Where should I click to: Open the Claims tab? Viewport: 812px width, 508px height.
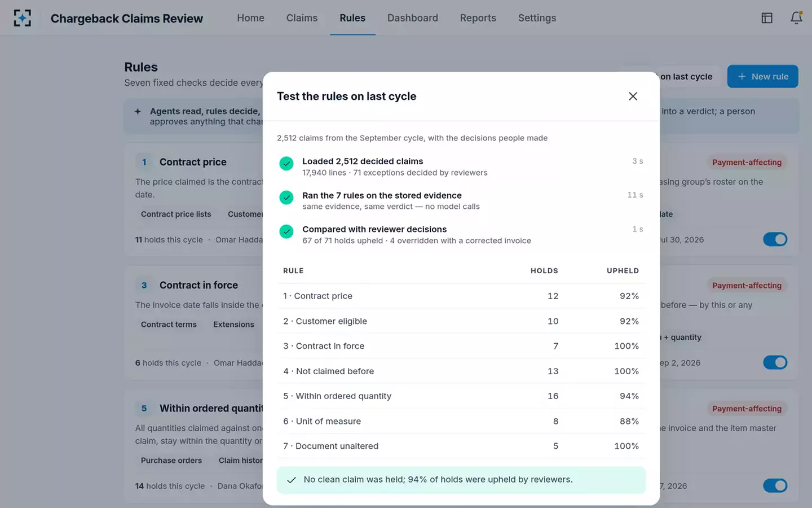click(x=302, y=18)
